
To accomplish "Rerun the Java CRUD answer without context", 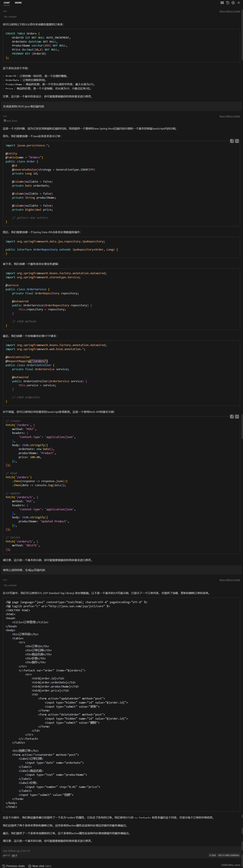I will point(229,116).
